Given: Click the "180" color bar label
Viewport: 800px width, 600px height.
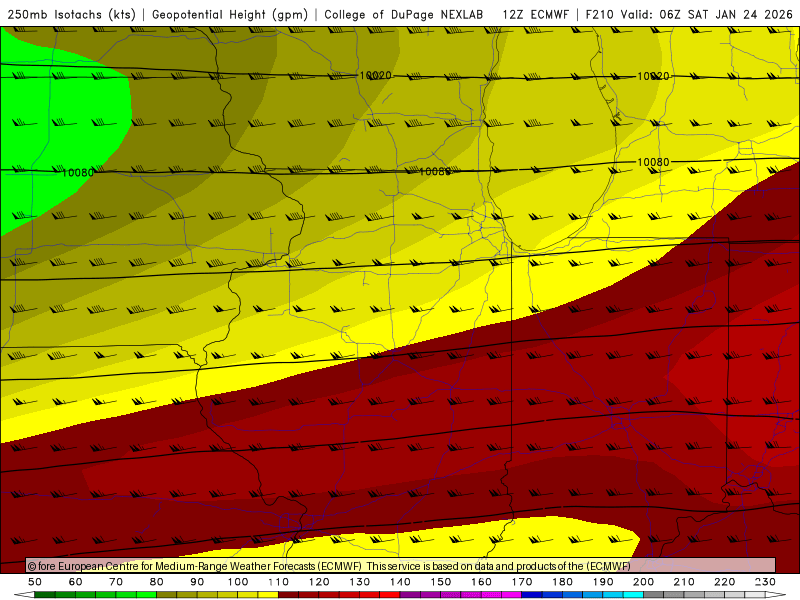Looking at the screenshot, I should pos(562,582).
